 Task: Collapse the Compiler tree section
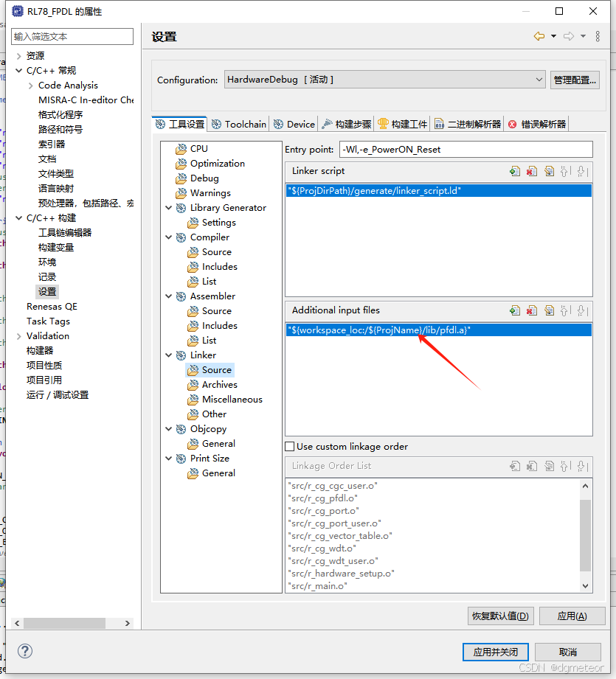point(170,237)
